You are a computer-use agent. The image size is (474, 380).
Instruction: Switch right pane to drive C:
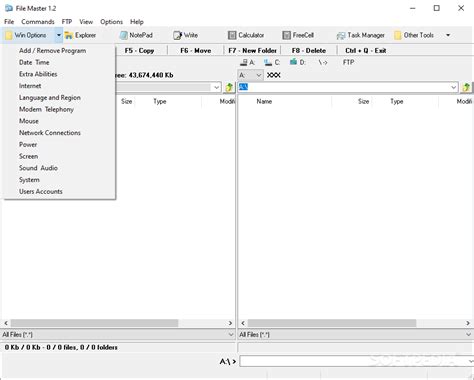[272, 62]
